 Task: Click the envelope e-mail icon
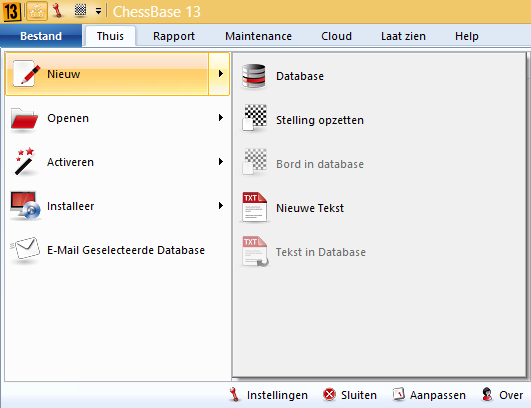pos(25,249)
